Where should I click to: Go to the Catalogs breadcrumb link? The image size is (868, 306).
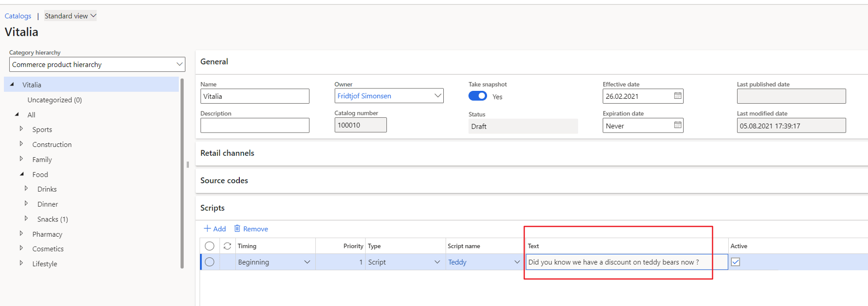(18, 16)
